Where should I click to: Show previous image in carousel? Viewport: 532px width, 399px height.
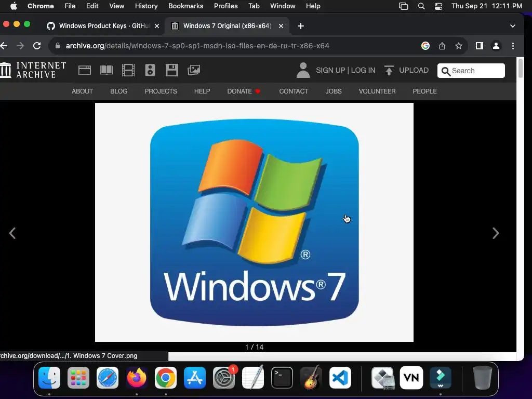click(12, 233)
